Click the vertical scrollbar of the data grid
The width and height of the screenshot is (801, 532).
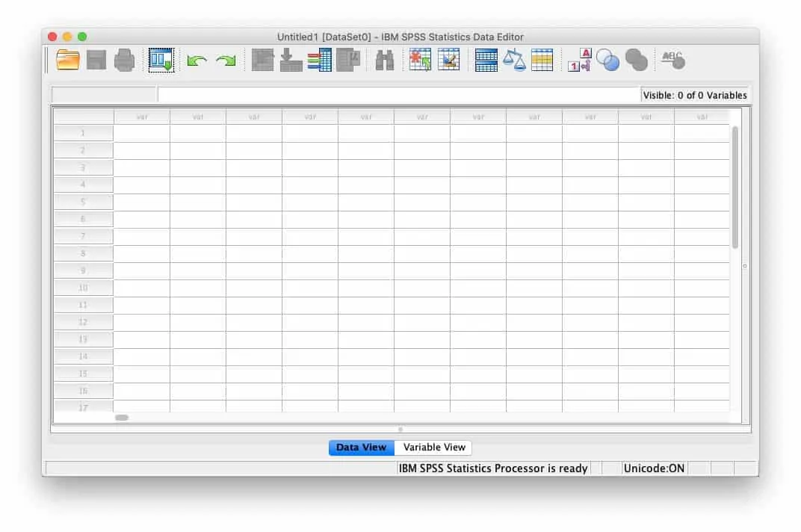(735, 187)
